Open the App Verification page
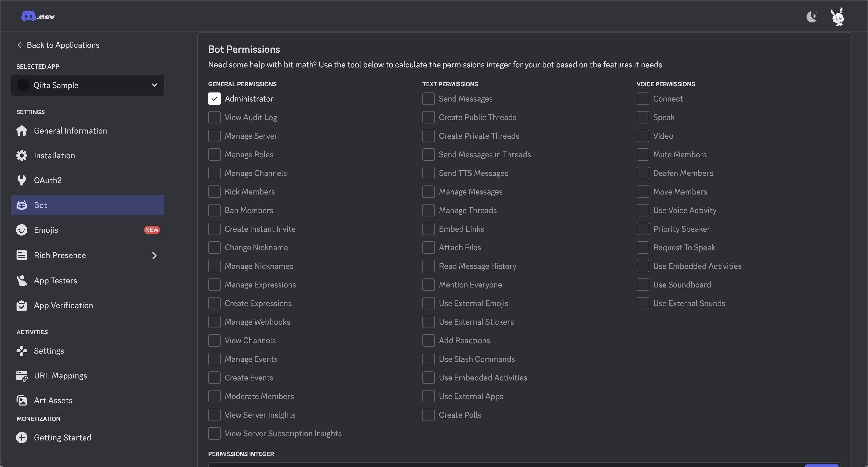The height and width of the screenshot is (467, 868). 63,305
